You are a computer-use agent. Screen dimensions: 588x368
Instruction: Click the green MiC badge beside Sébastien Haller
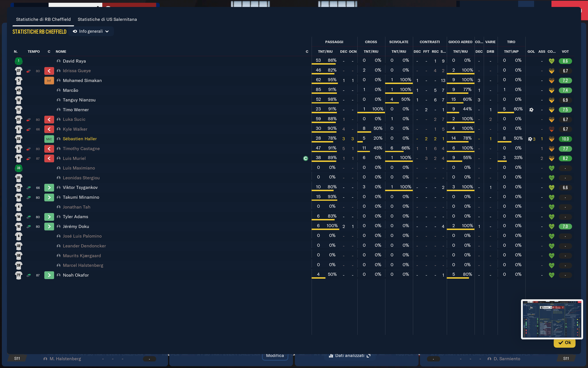point(49,139)
